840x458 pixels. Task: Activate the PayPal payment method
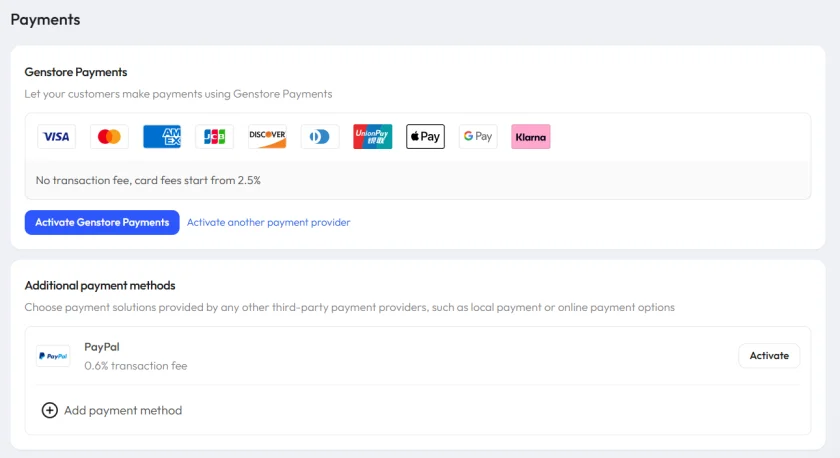(769, 356)
